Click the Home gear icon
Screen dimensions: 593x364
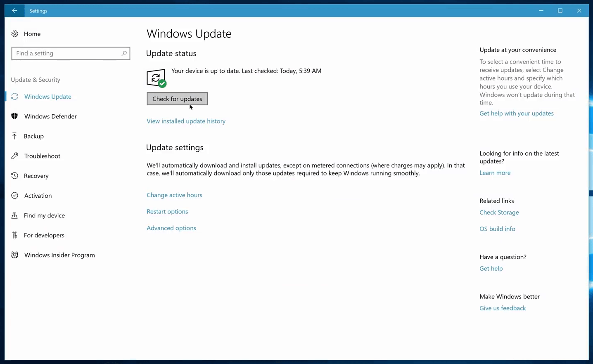point(15,34)
